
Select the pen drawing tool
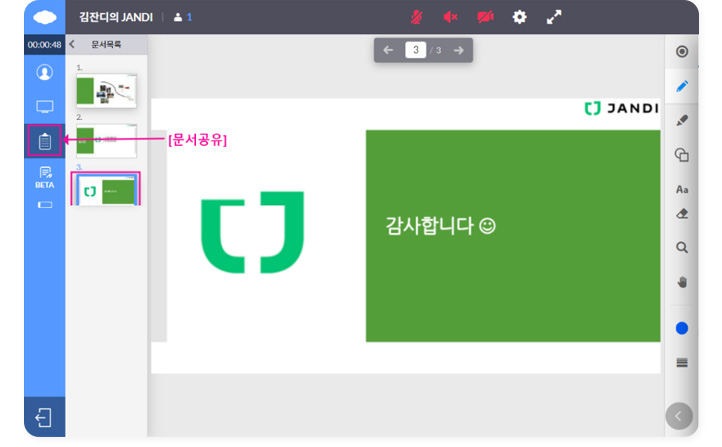682,86
